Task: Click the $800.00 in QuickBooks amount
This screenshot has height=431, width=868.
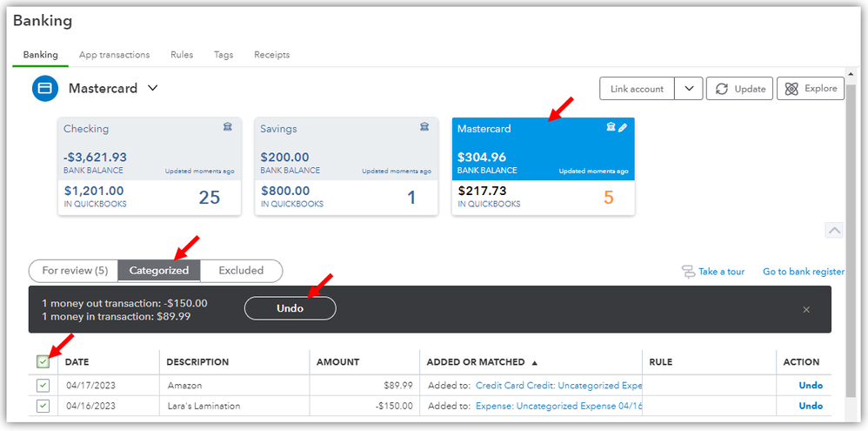Action: (x=285, y=192)
